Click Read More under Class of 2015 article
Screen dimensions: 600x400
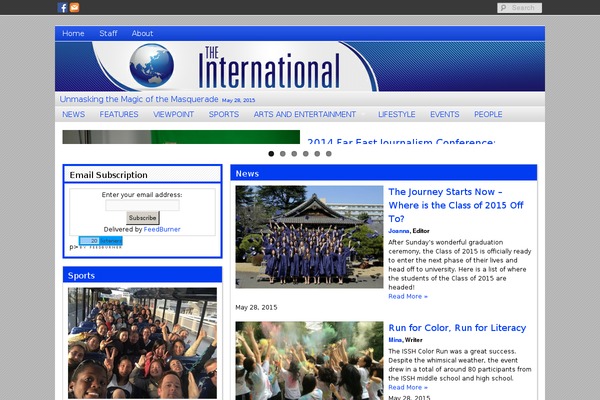(408, 296)
